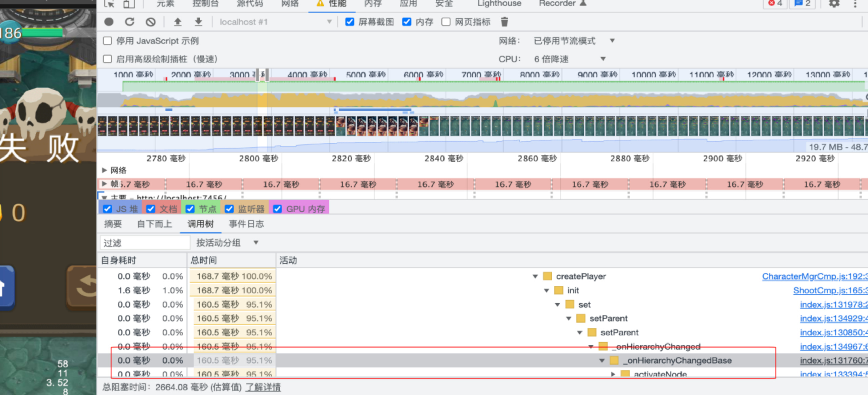
Task: Click the clear recording icon
Action: pyautogui.click(x=151, y=22)
